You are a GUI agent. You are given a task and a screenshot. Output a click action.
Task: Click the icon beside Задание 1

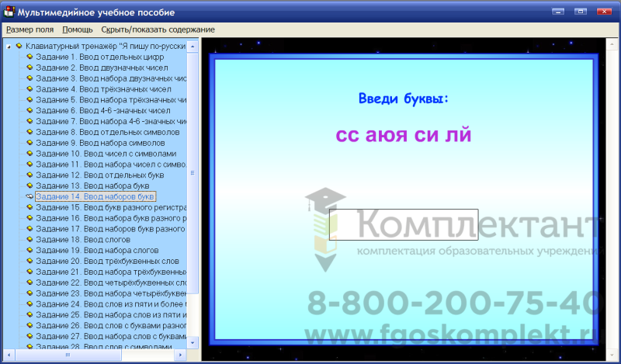[x=29, y=57]
